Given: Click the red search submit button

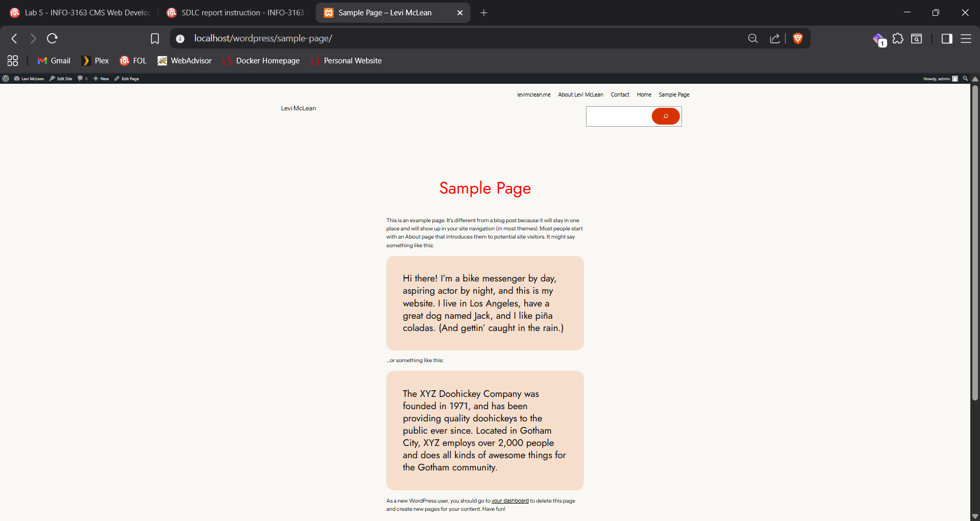Looking at the screenshot, I should [665, 116].
